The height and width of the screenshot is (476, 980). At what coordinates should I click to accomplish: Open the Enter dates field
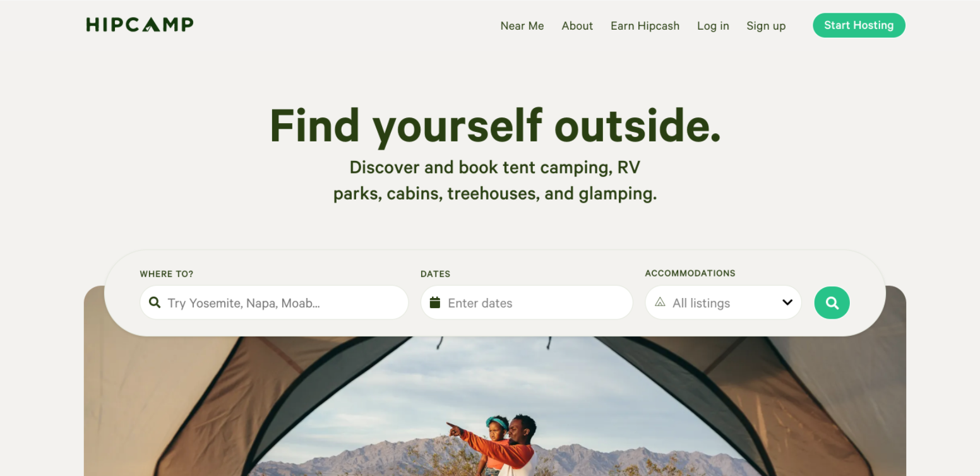[527, 303]
